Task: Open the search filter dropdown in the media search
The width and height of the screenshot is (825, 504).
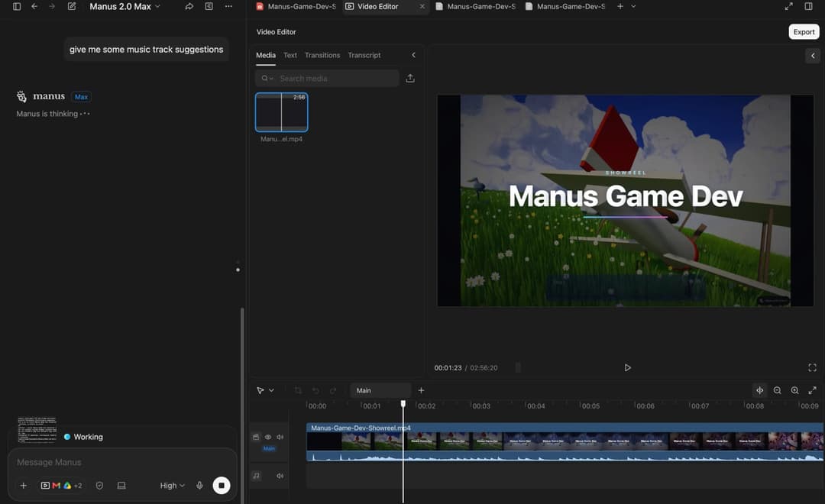Action: coord(267,79)
